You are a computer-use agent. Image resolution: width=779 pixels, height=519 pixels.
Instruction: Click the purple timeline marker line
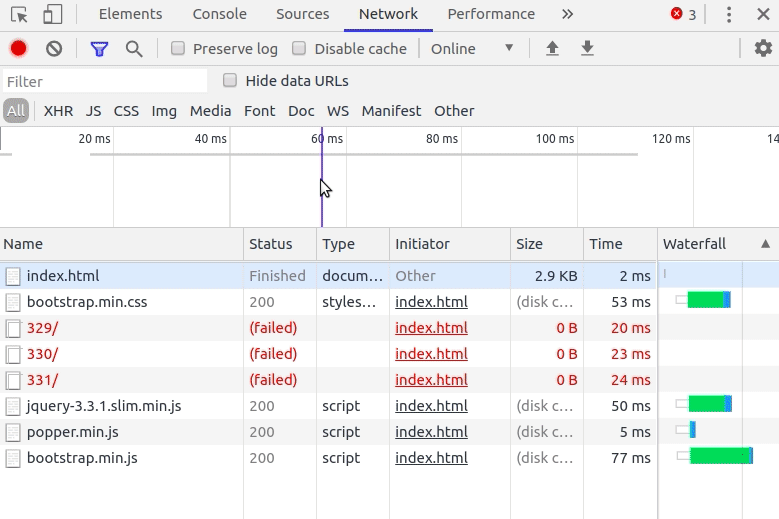pyautogui.click(x=322, y=177)
